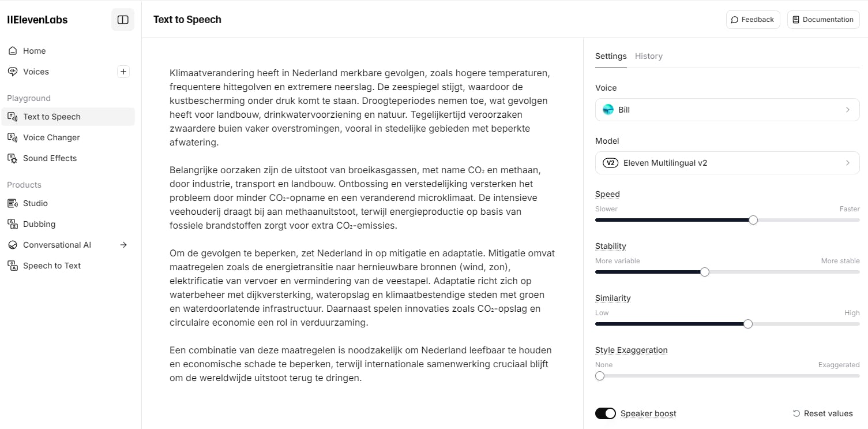This screenshot has width=868, height=429.
Task: Expand the Eleven Multilingual v2 model dropdown
Action: pyautogui.click(x=727, y=163)
